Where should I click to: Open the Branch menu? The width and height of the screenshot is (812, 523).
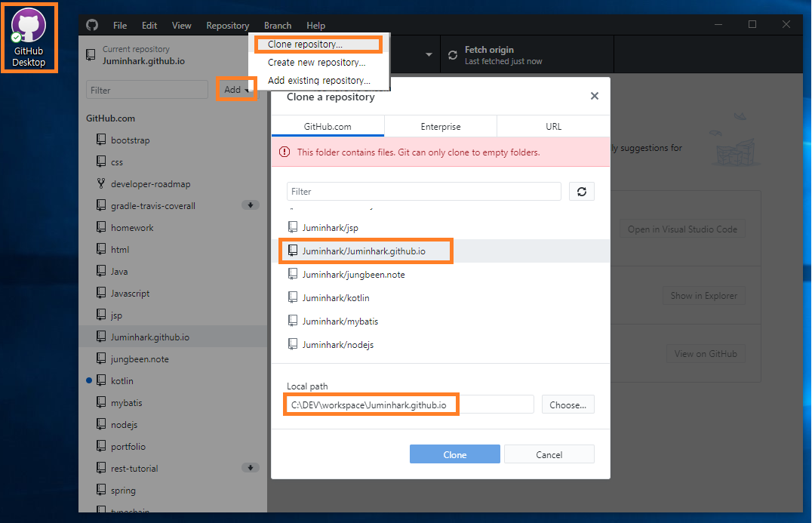[278, 26]
